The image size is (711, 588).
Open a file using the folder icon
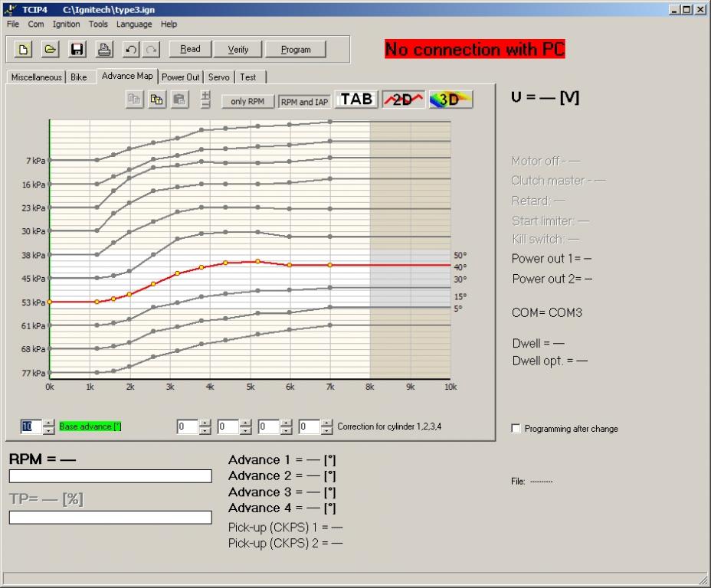(x=50, y=49)
